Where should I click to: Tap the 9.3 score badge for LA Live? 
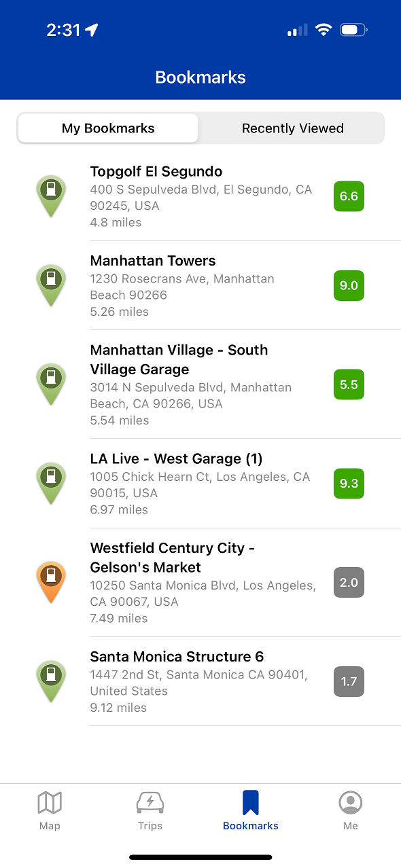349,484
